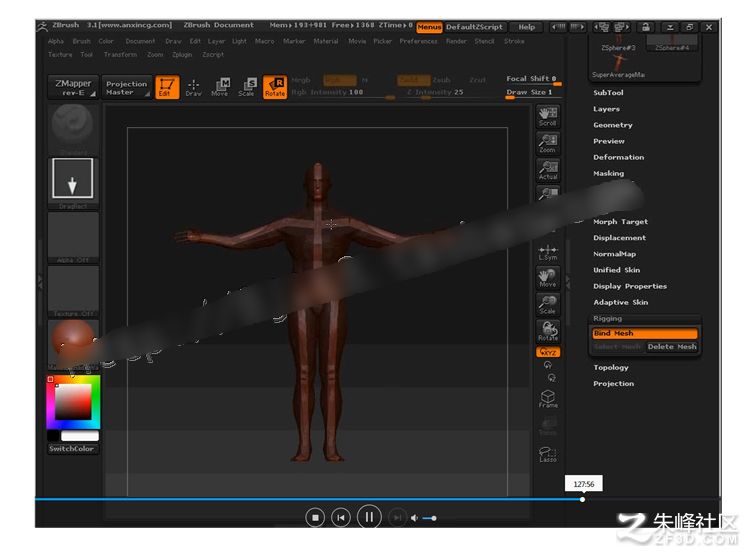Expand the Topology section
750x555 pixels.
click(x=611, y=367)
